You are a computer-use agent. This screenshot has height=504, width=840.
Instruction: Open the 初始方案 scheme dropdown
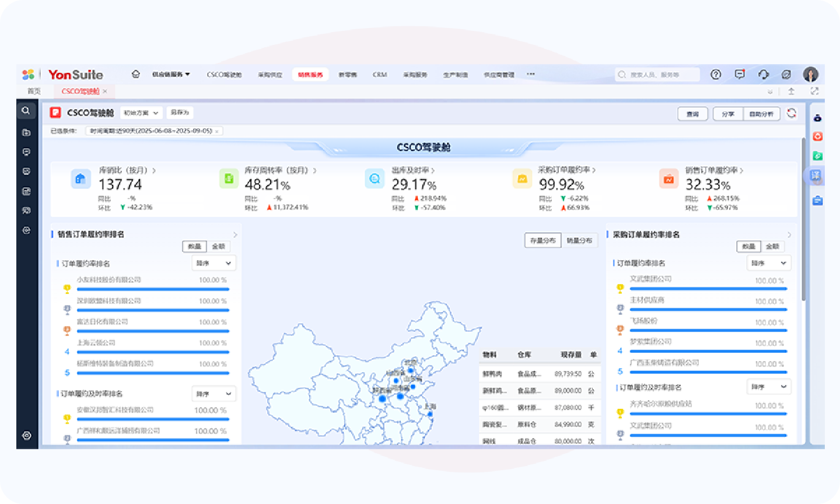(141, 113)
